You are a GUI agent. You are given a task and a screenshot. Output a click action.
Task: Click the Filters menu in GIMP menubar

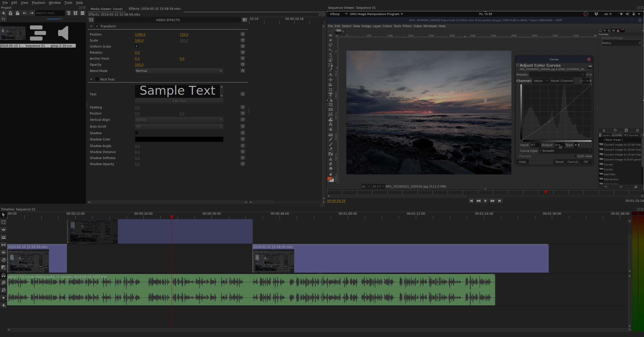tap(407, 26)
